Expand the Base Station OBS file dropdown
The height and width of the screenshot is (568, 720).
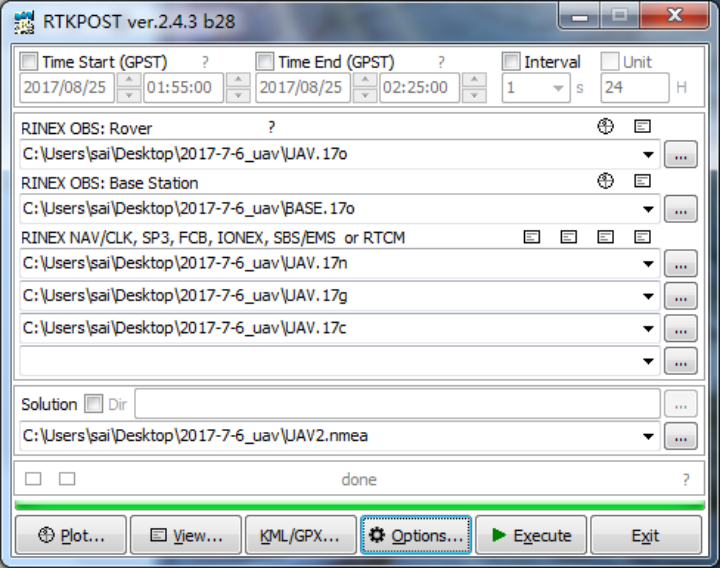(648, 209)
